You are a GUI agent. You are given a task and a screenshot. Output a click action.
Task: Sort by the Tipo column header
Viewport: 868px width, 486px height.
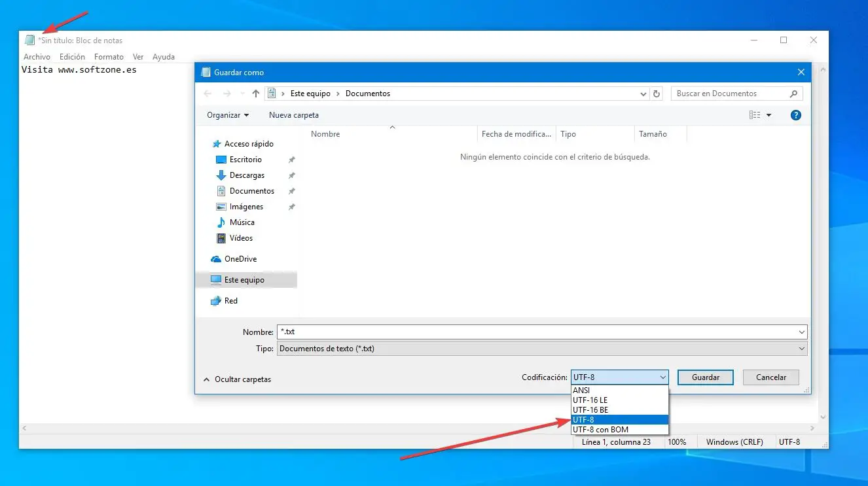568,134
